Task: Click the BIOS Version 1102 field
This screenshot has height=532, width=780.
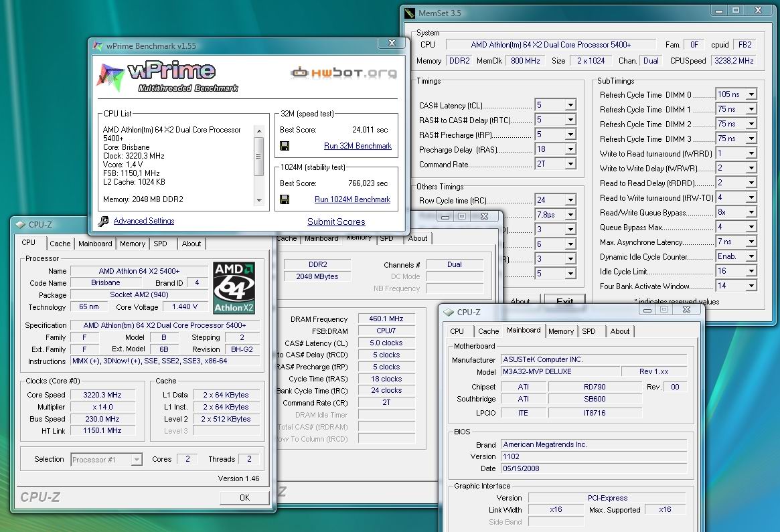Action: [594, 456]
